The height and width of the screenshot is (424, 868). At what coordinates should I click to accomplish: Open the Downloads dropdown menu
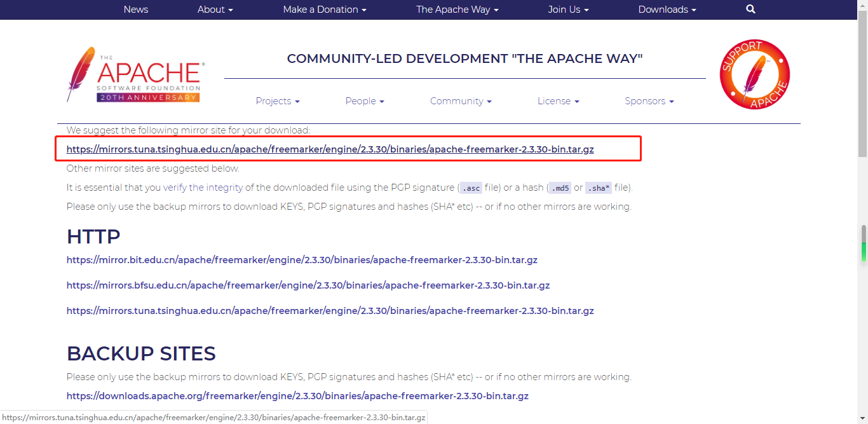point(667,10)
